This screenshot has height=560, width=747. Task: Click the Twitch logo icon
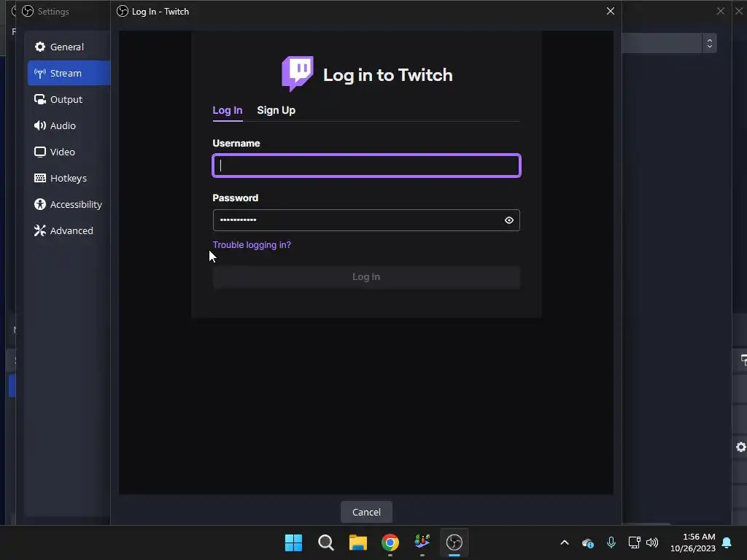(298, 74)
